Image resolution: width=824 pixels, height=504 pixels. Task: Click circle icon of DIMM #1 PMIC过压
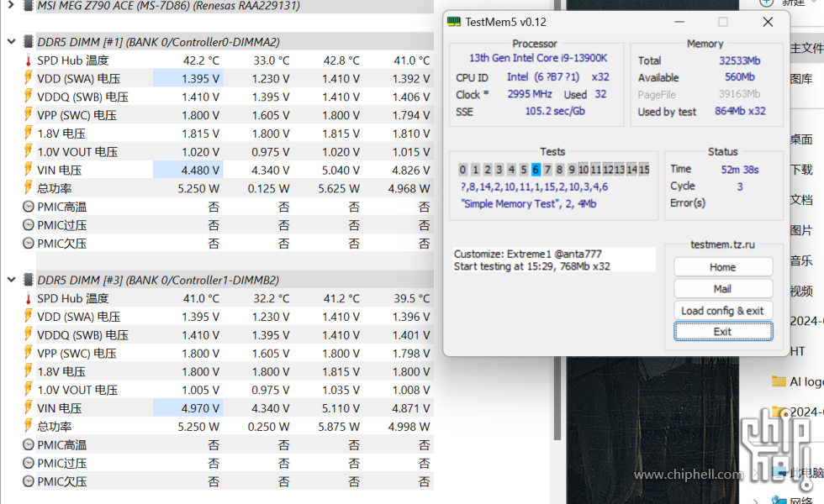[x=29, y=225]
